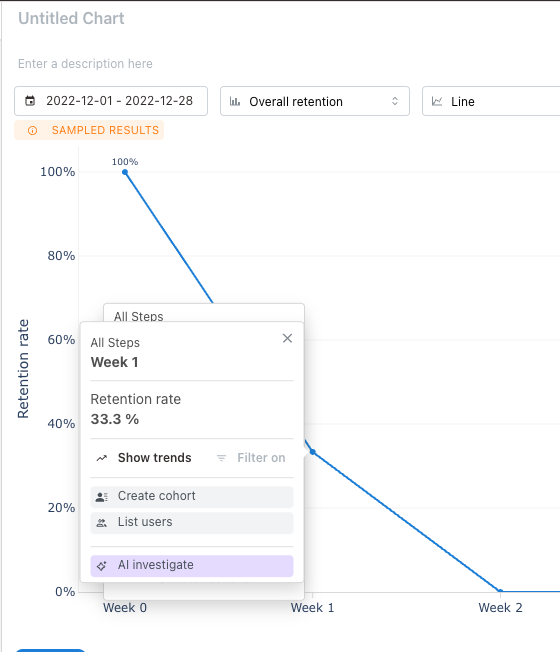Click the bar chart icon beside Overall retention

click(x=235, y=101)
